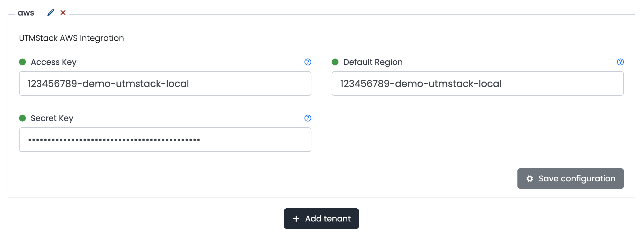Click plus icon in Add tenant button
Screen dimensions: 644x240
pyautogui.click(x=296, y=218)
